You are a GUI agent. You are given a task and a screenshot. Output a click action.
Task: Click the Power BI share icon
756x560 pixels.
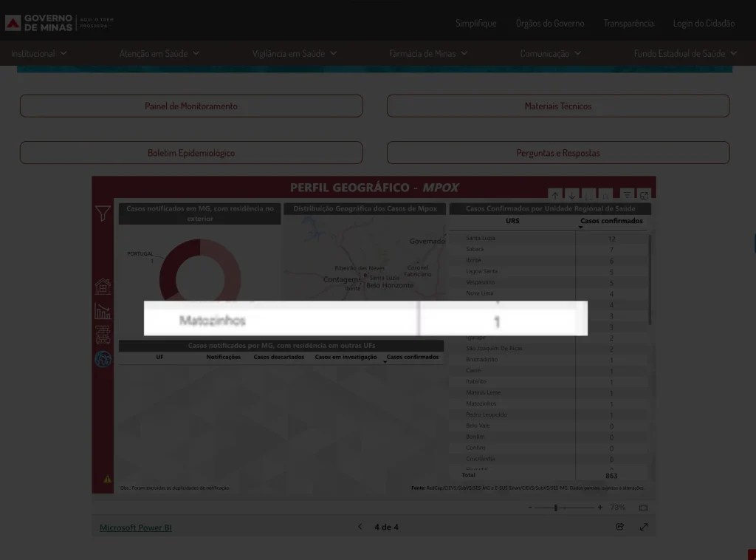pos(619,527)
